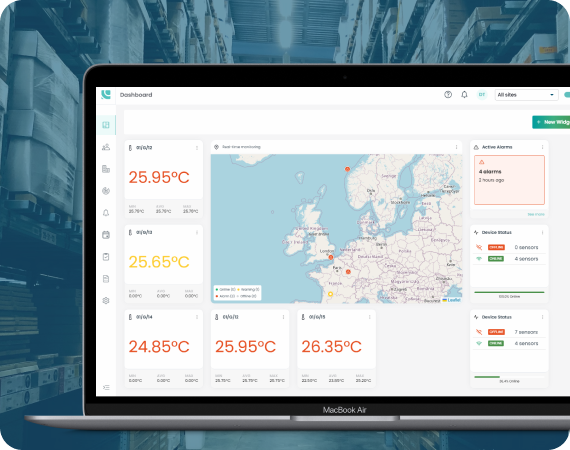Click the app logo in the top-left corner
The width and height of the screenshot is (570, 450).
(x=106, y=95)
